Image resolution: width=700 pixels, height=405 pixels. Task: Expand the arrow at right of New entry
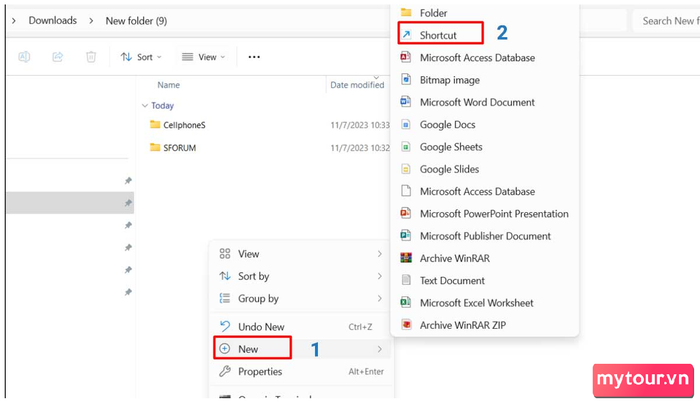pos(379,349)
